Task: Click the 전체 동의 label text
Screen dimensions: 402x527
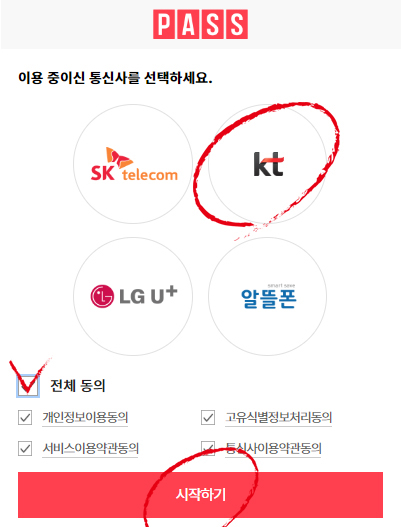Action: pyautogui.click(x=78, y=386)
